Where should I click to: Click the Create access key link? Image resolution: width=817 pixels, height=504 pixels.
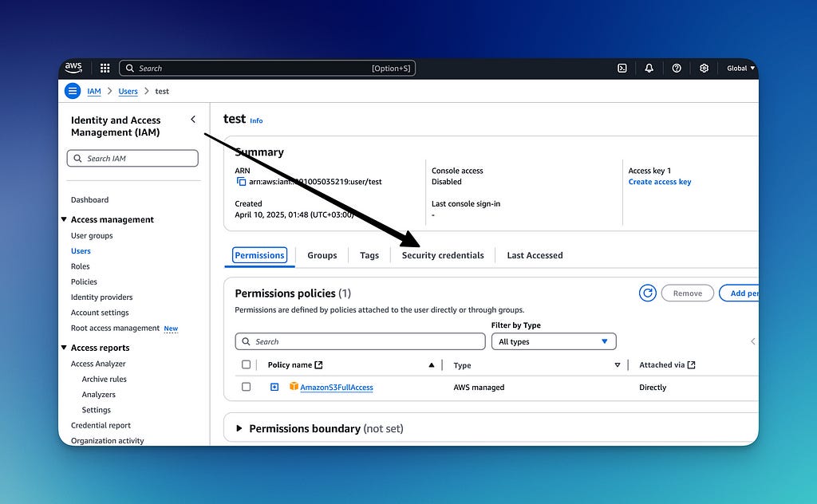tap(660, 182)
